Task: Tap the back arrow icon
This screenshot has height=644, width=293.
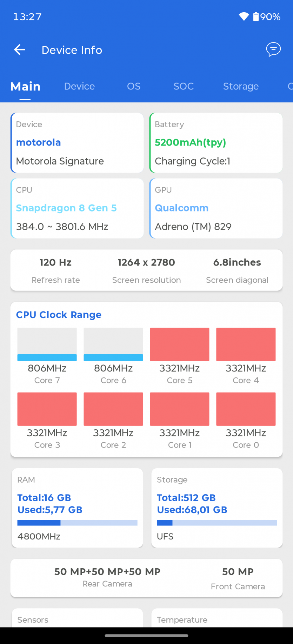Action: coord(20,50)
